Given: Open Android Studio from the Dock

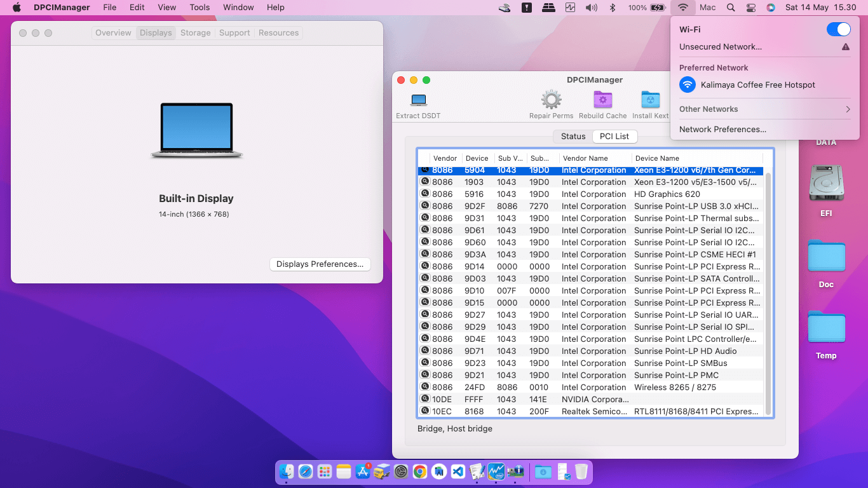Looking at the screenshot, I should [438, 471].
